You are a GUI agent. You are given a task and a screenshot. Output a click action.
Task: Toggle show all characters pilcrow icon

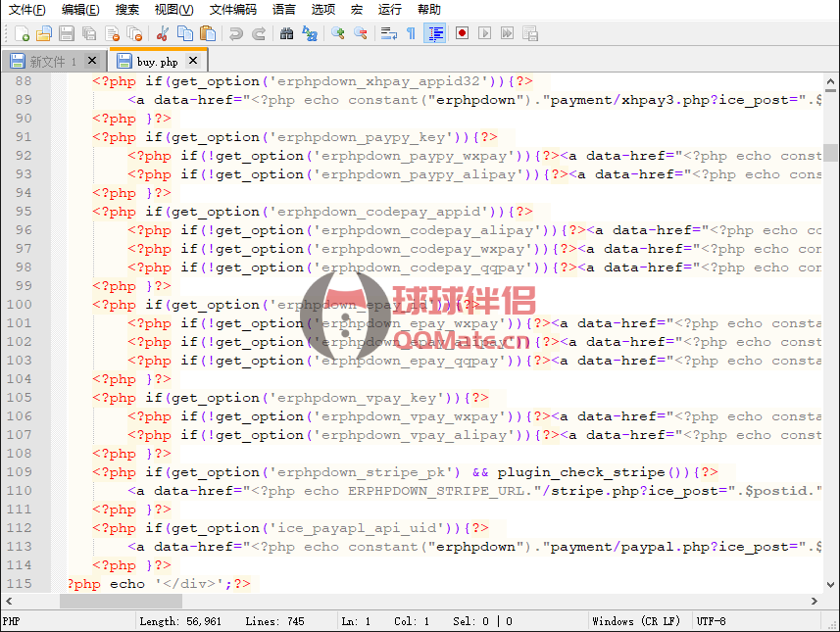[x=411, y=33]
